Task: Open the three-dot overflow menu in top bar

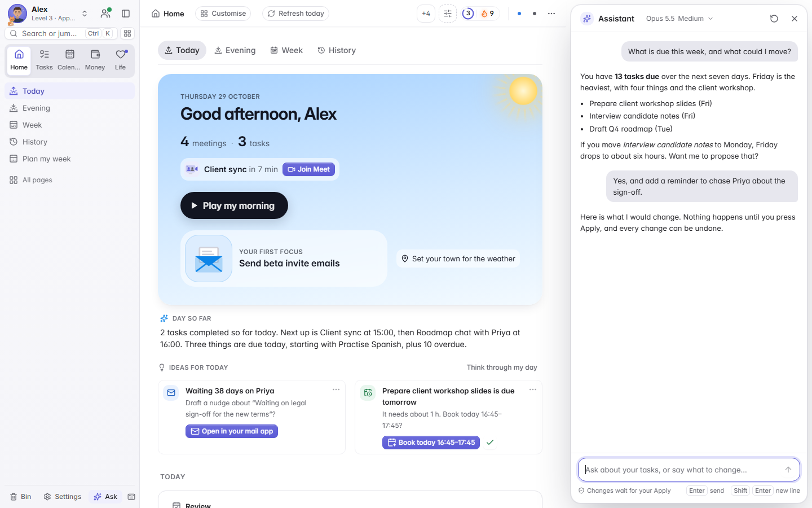Action: coord(551,14)
